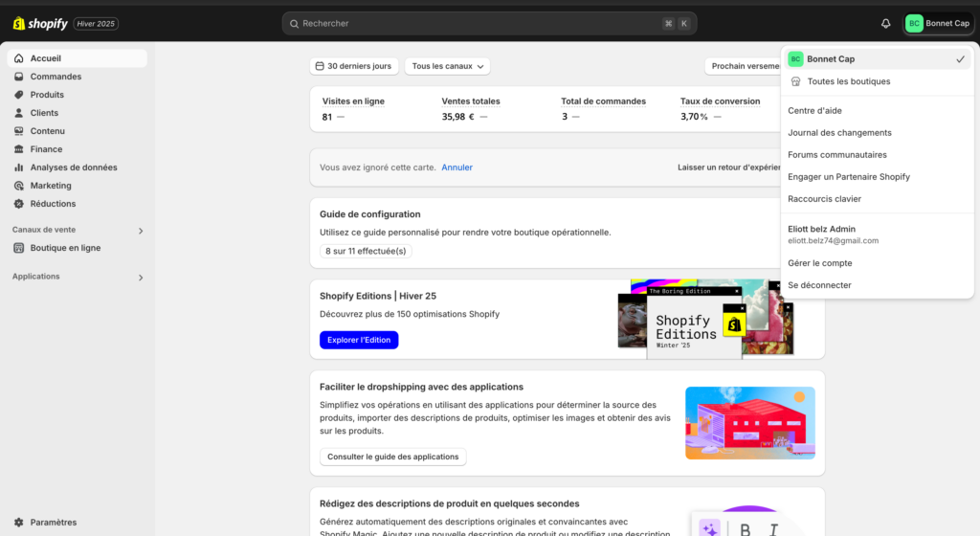The height and width of the screenshot is (536, 980).
Task: Expand the Canaux de vente section chevron
Action: (141, 231)
